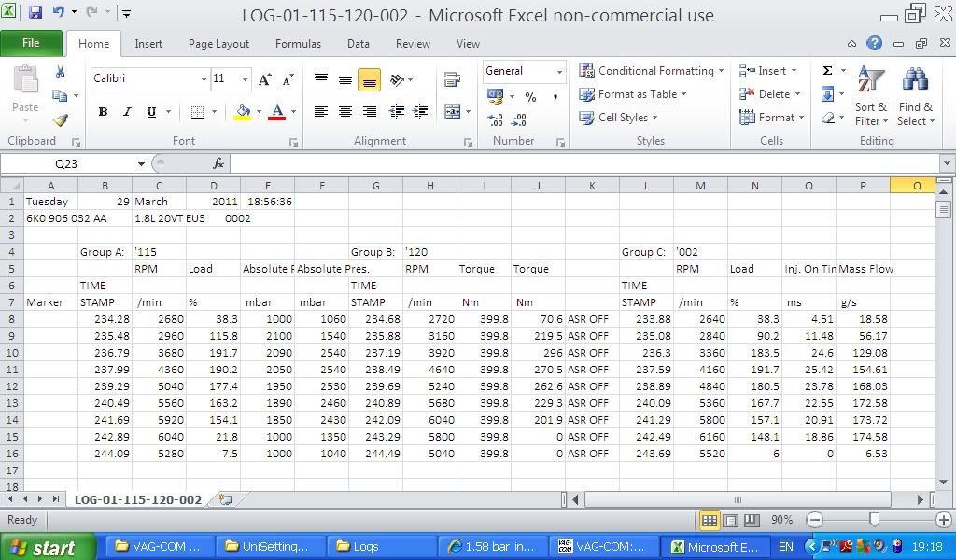Select sheet tab LOG-01-115-120-002
Screen dimensions: 956x560
[138, 499]
